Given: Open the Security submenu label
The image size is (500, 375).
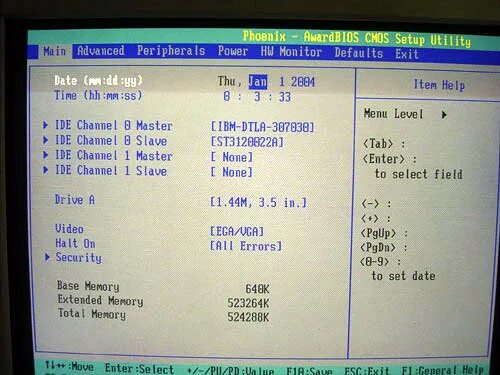Looking at the screenshot, I should 78,258.
